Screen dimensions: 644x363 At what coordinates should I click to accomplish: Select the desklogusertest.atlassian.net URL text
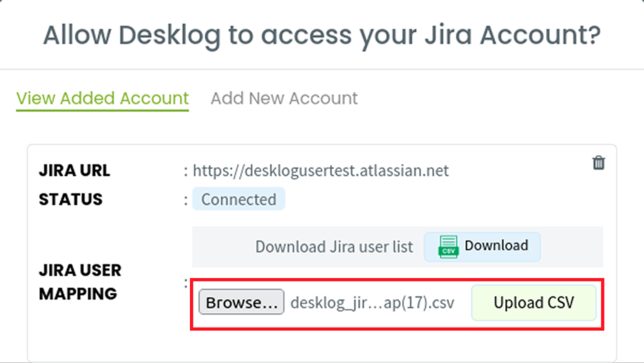point(321,170)
